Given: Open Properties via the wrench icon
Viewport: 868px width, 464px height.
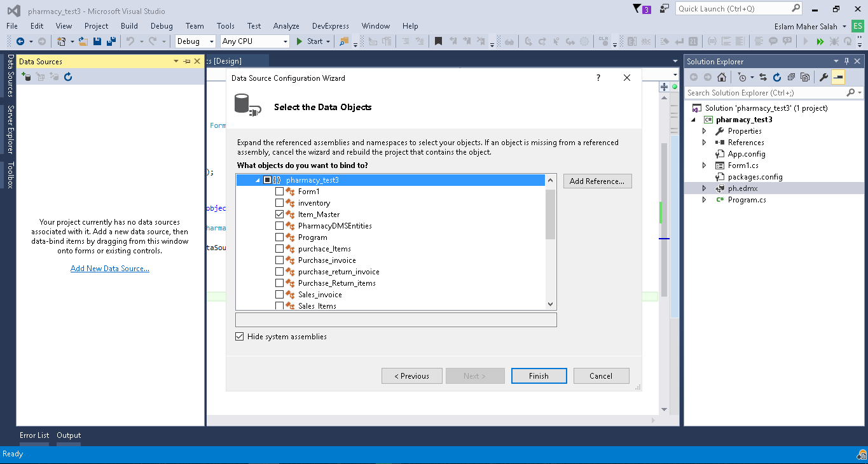Looking at the screenshot, I should point(823,77).
